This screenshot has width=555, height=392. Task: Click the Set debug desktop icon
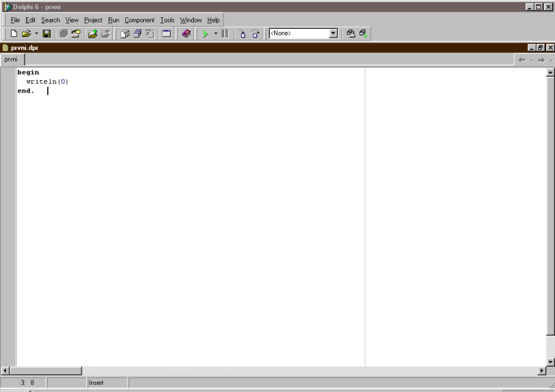coord(363,33)
